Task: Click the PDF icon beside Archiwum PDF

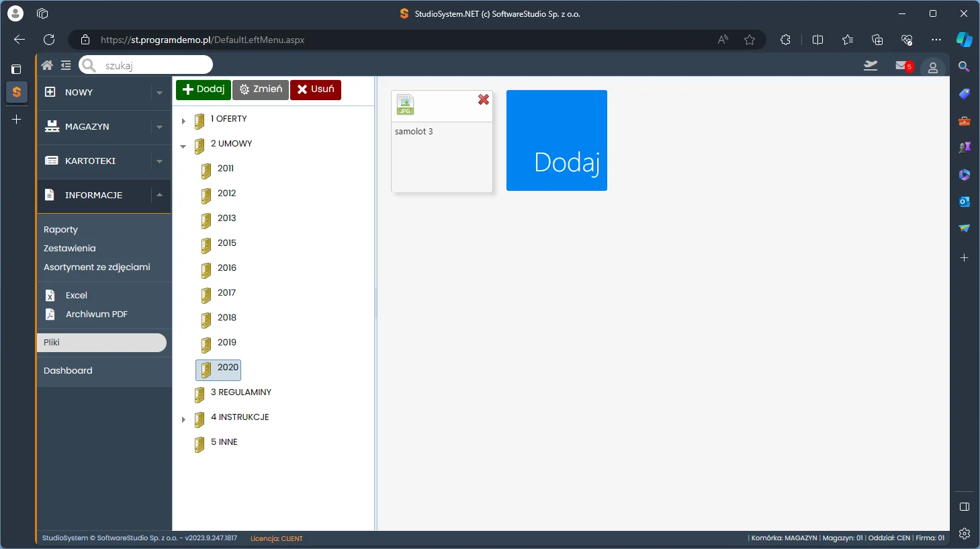Action: pos(50,314)
